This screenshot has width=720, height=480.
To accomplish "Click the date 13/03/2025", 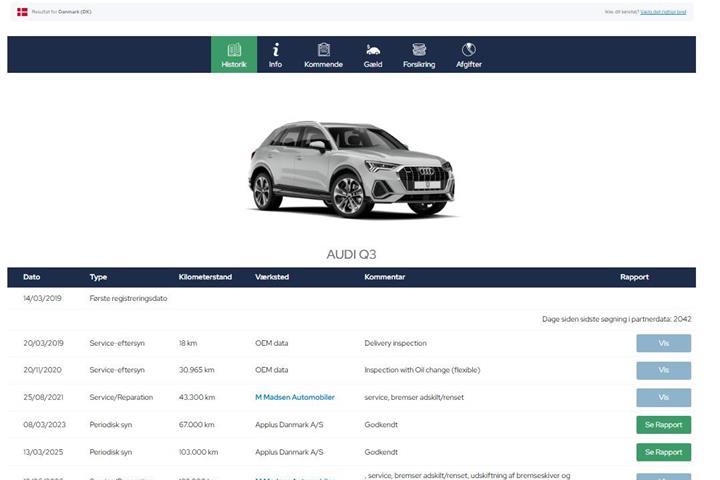I will [43, 452].
